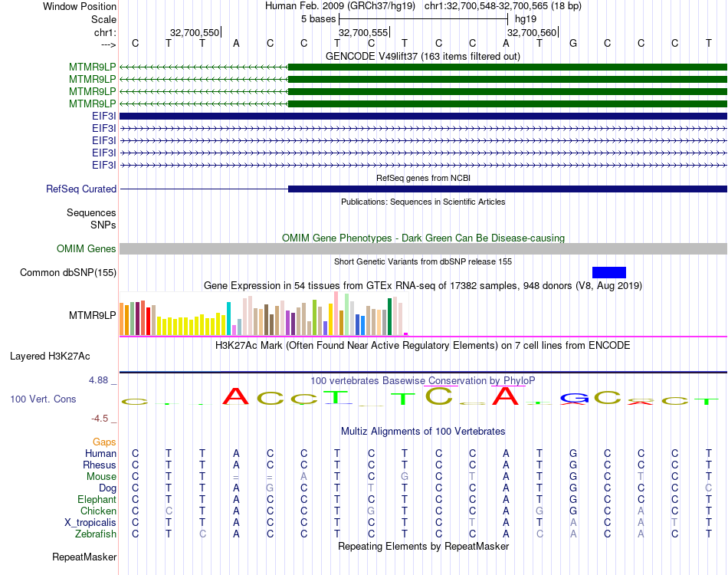Click the single G in the reference base row
728x575 pixels.
573,43
